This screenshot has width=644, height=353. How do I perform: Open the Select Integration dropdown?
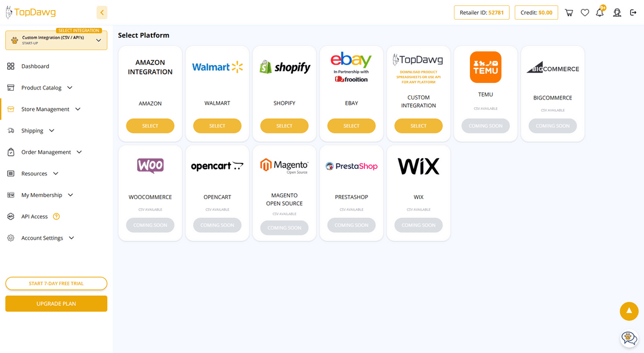pyautogui.click(x=56, y=41)
